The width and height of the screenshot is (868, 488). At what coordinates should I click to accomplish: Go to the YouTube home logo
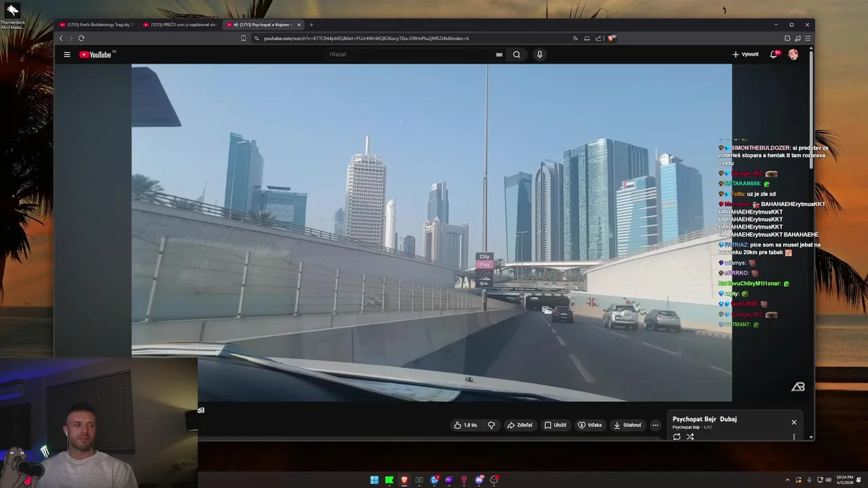(96, 55)
